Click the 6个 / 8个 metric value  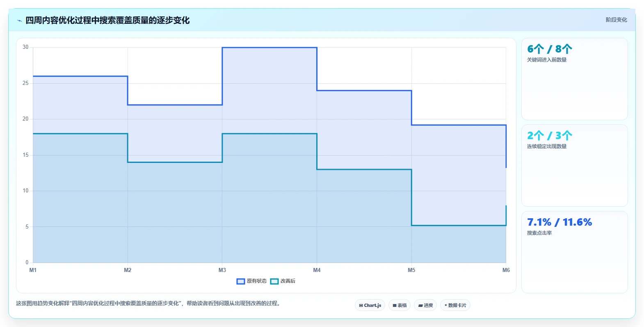point(550,49)
